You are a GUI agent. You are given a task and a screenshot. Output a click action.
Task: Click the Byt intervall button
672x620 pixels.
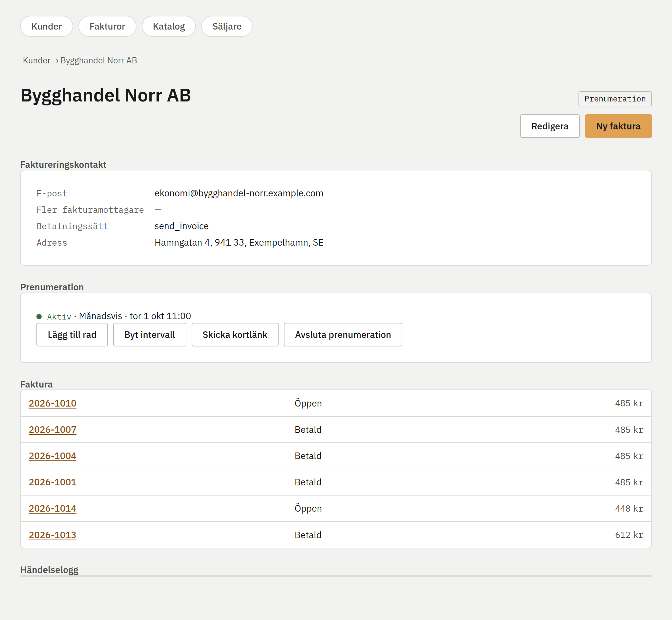pyautogui.click(x=150, y=335)
